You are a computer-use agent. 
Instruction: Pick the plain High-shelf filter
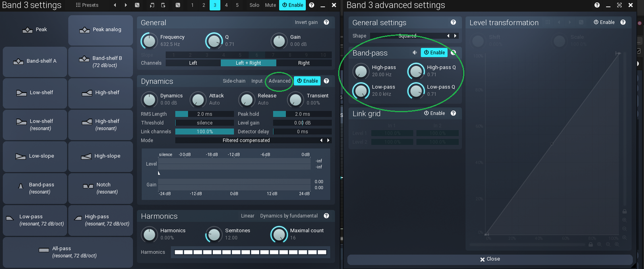pos(101,93)
